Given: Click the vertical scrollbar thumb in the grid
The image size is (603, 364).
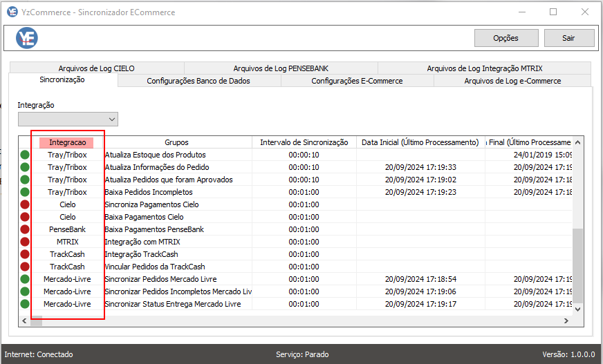Looking at the screenshot, I should pos(577,266).
